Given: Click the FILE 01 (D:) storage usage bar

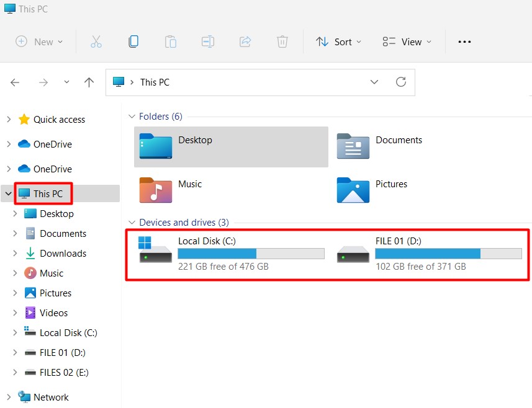Looking at the screenshot, I should 448,254.
